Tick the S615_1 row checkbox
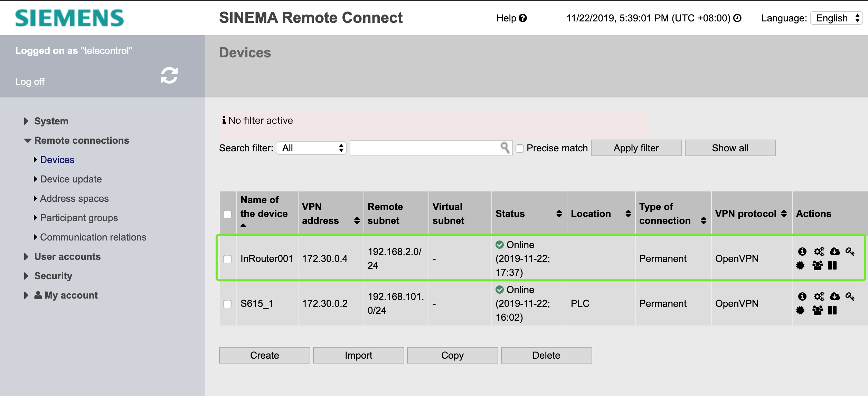This screenshot has width=868, height=396. point(227,304)
